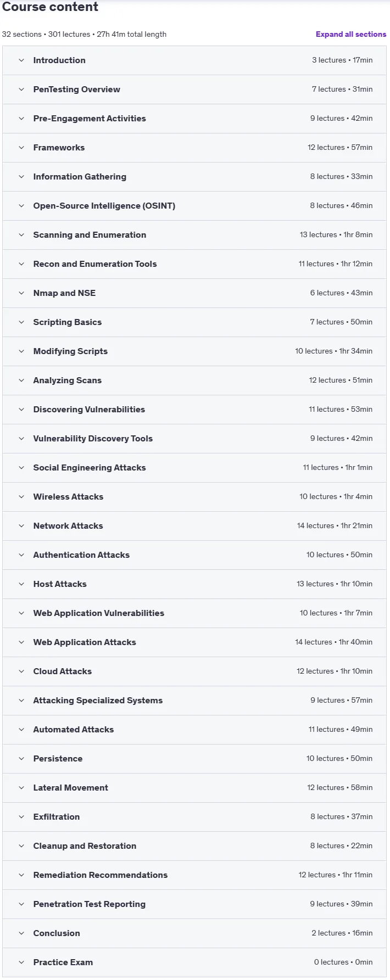Expand the PenTesting Overview section
Image resolution: width=390 pixels, height=980 pixels.
pos(194,89)
